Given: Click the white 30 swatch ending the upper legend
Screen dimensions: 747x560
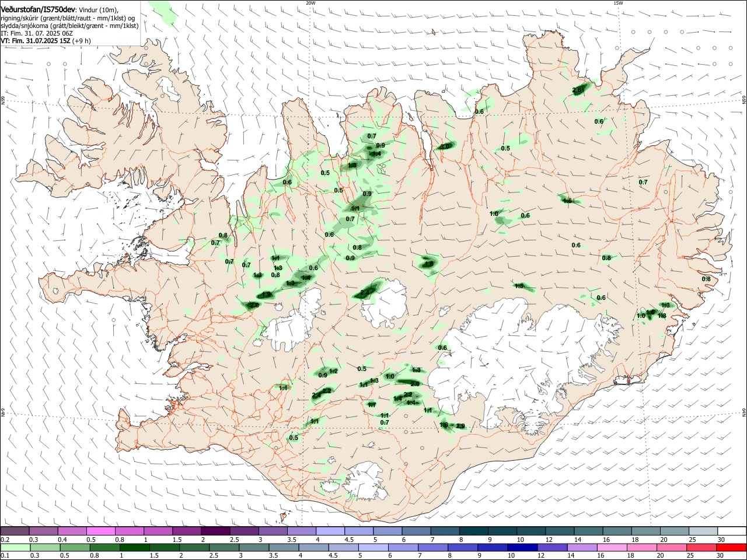Looking at the screenshot, I should point(731,531).
